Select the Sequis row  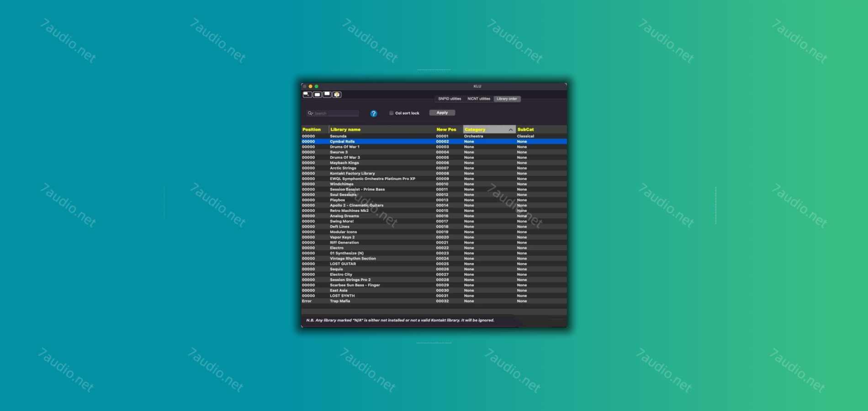click(x=434, y=269)
